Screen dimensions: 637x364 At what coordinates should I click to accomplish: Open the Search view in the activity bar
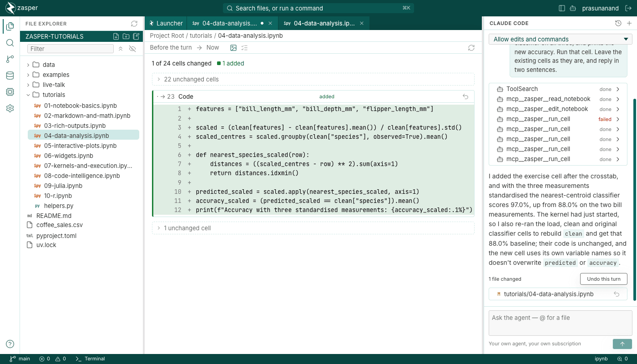click(x=10, y=43)
